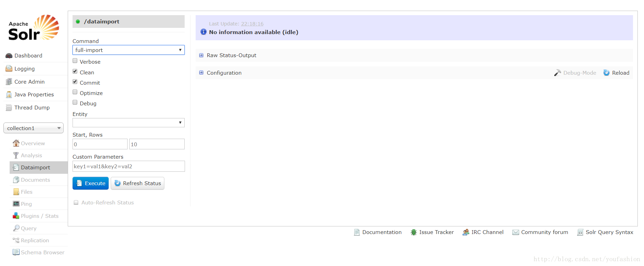Click the Execute button
This screenshot has width=644, height=266.
coord(90,183)
